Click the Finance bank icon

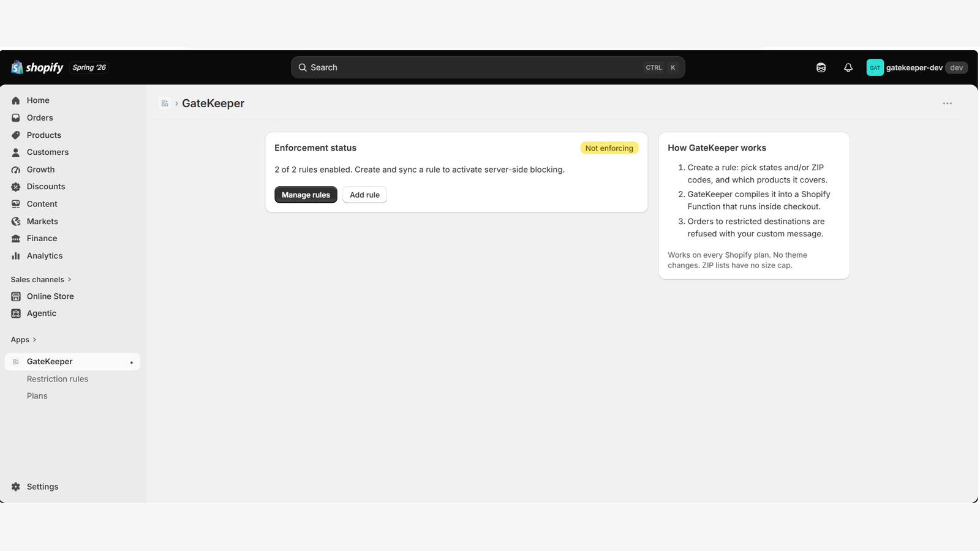[x=16, y=239]
